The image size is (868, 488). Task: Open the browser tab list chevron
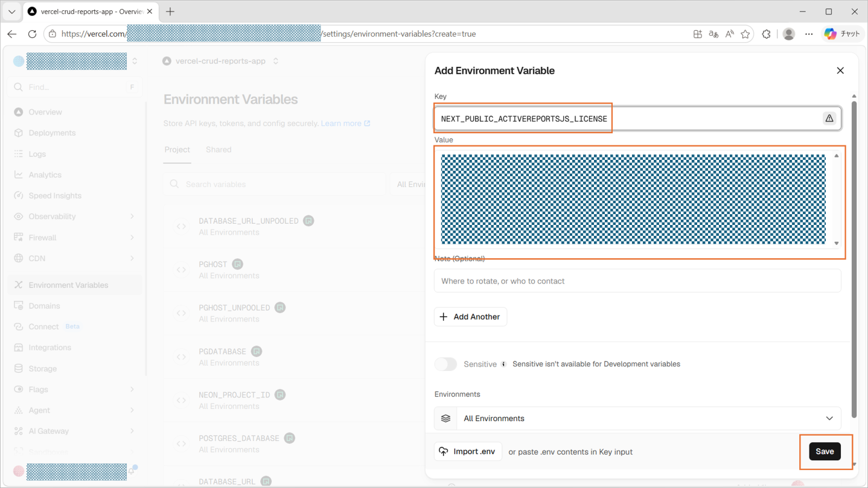coord(11,11)
